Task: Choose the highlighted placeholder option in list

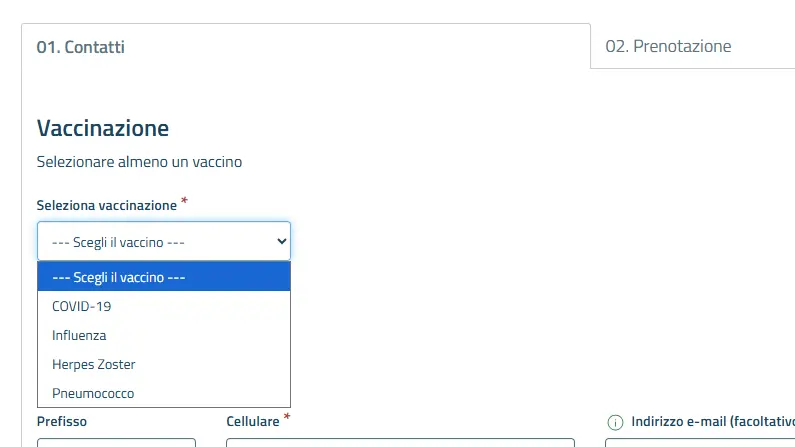Action: coord(119,277)
